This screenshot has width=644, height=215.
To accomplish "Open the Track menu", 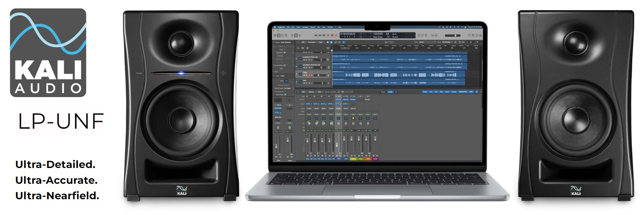I will pyautogui.click(x=298, y=27).
